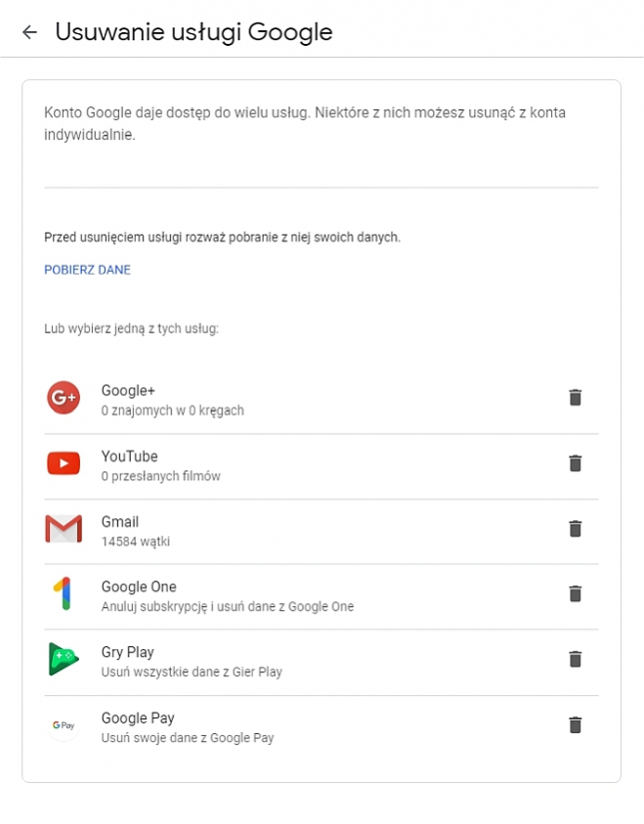Select the YouTube service name
Image resolution: width=644 pixels, height=824 pixels.
(129, 456)
